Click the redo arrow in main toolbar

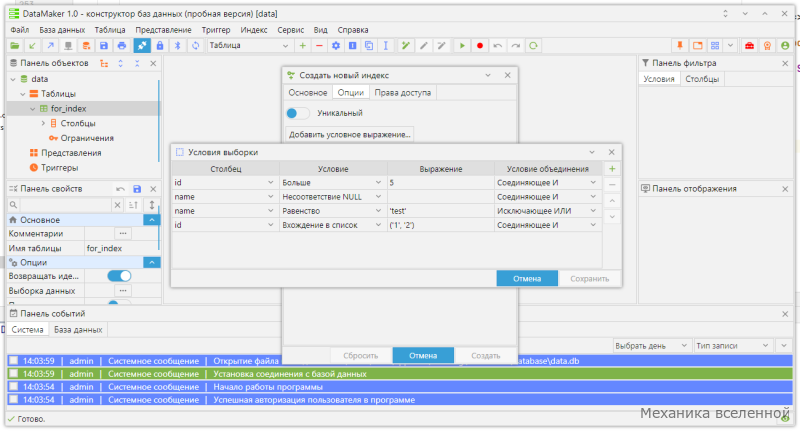(515, 46)
